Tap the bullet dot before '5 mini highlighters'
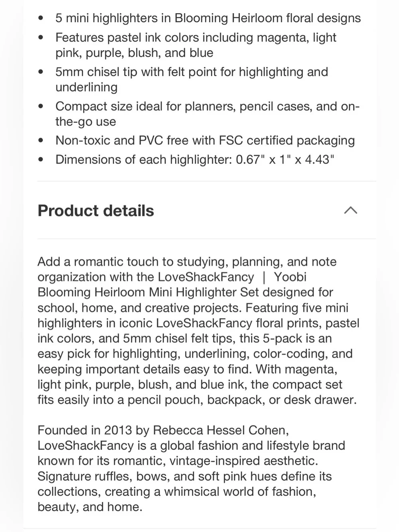Screen dimensions: 399x532 click(41, 18)
